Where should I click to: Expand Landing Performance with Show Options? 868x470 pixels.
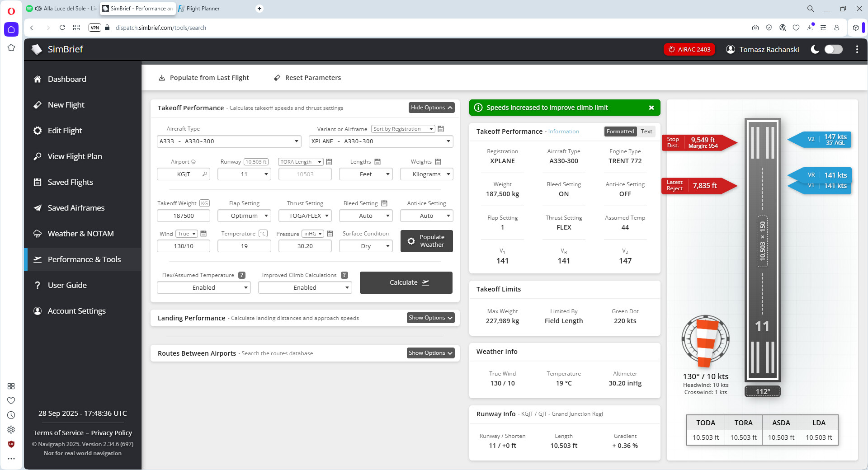(430, 318)
